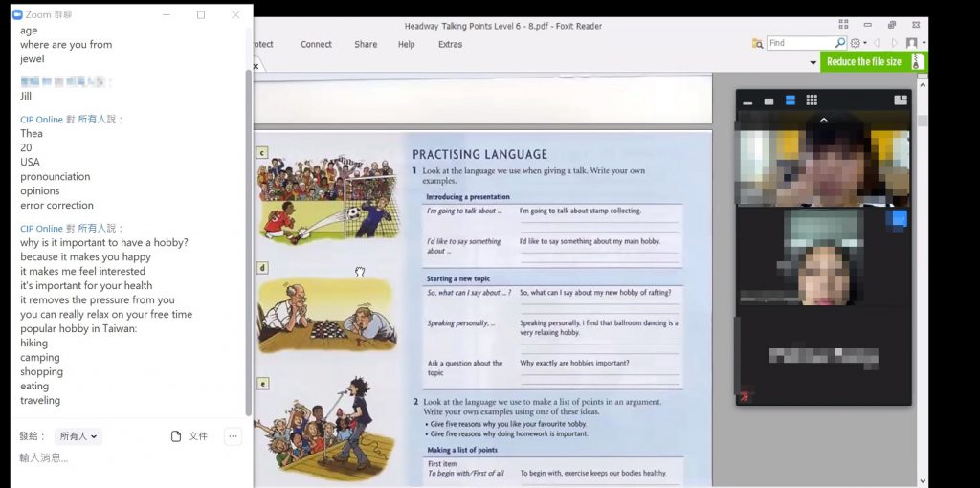This screenshot has width=980, height=488.
Task: Click chat message 'popular hobby in Taiwan:'
Action: click(x=78, y=328)
